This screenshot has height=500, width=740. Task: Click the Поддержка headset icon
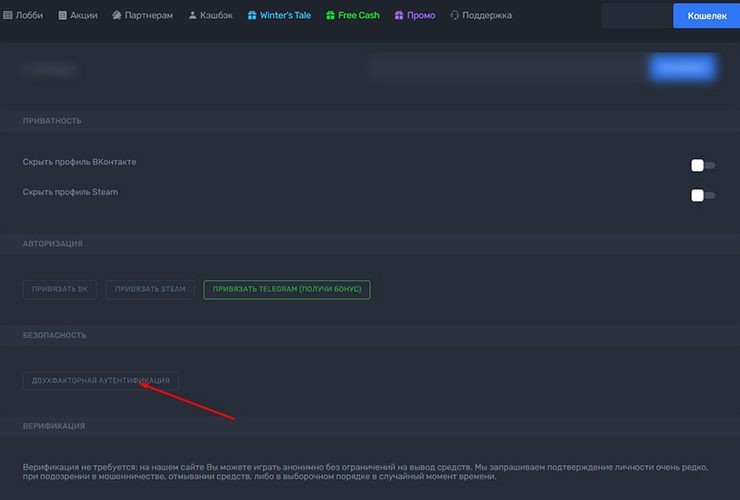[x=455, y=16]
